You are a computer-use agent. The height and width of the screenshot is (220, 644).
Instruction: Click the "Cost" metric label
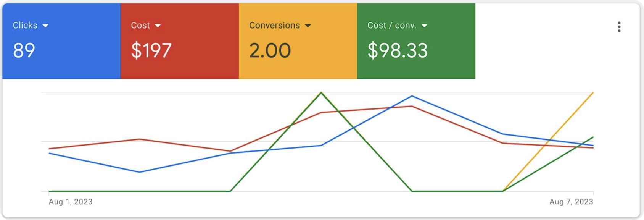coord(140,25)
